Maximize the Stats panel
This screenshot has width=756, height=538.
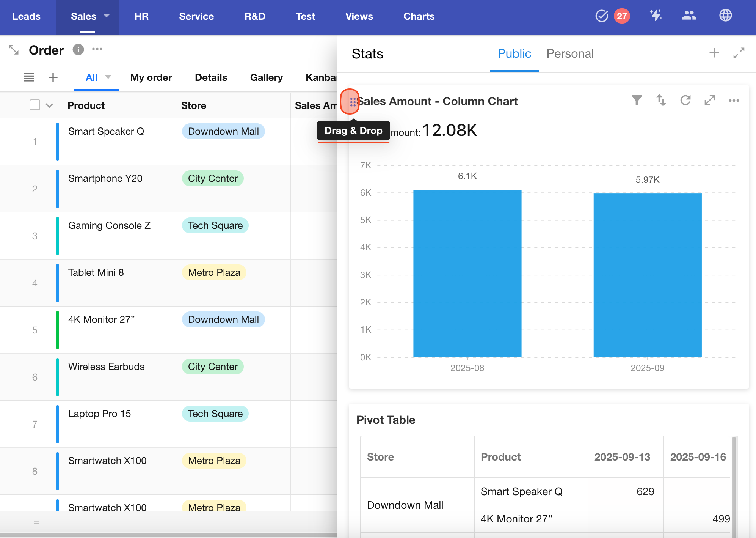click(739, 53)
